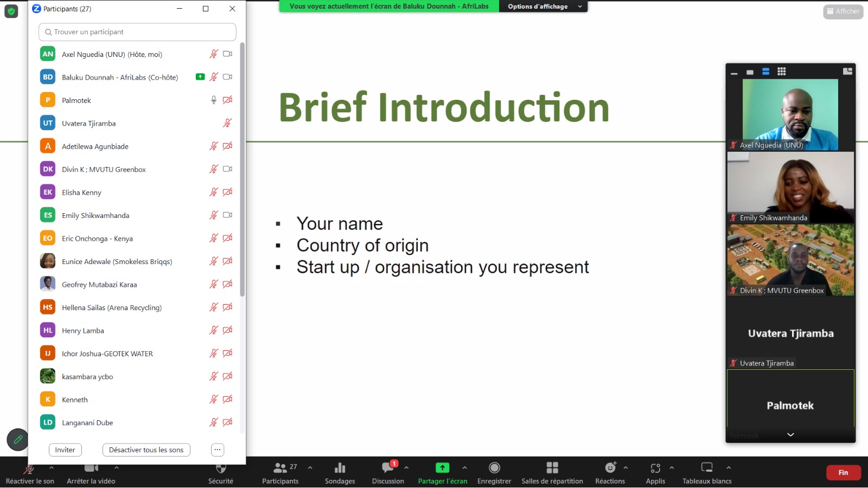Screen dimensions: 868x488
Task: Click the Enregistrer record icon
Action: pyautogui.click(x=494, y=468)
